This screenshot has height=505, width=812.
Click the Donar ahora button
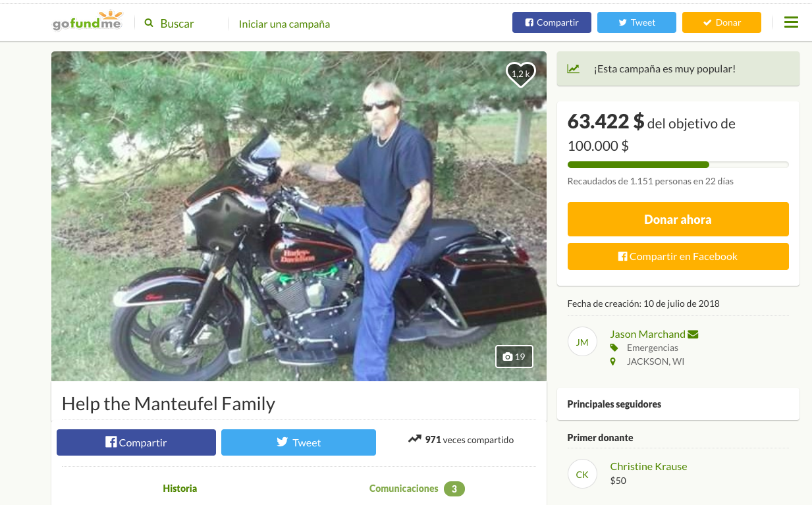point(678,219)
